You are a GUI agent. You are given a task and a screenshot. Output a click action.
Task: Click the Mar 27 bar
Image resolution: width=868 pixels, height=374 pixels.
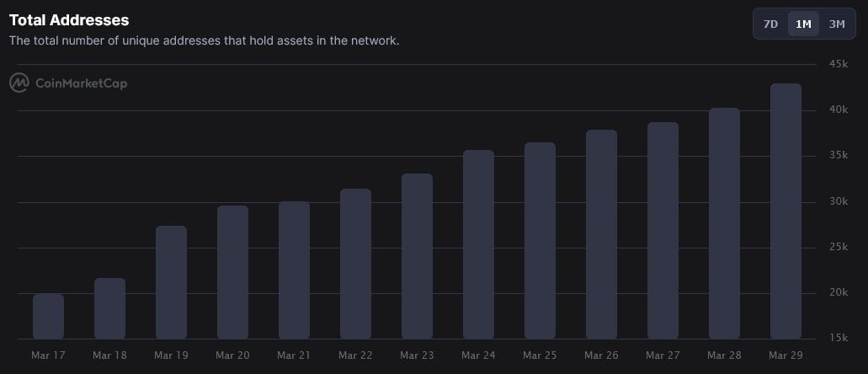tap(663, 231)
